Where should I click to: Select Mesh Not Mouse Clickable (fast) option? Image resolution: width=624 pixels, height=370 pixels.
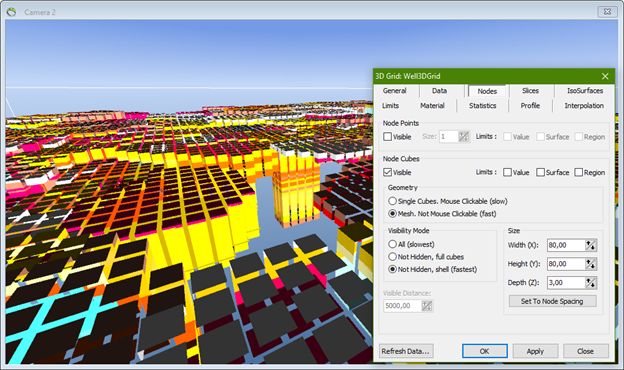click(x=392, y=214)
